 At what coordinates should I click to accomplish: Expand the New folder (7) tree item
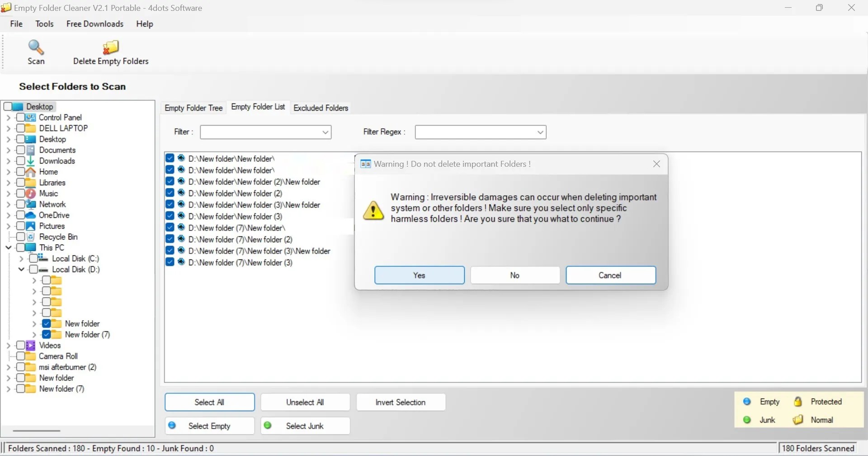coord(34,335)
